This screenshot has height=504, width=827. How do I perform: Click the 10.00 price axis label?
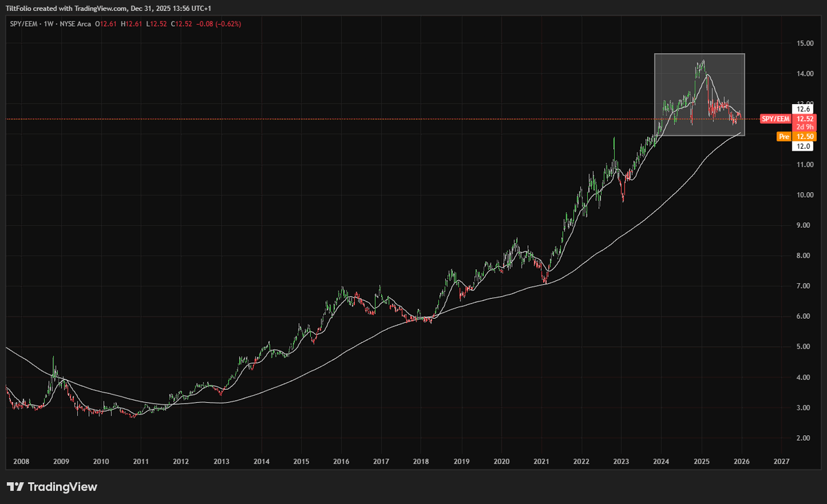click(806, 195)
